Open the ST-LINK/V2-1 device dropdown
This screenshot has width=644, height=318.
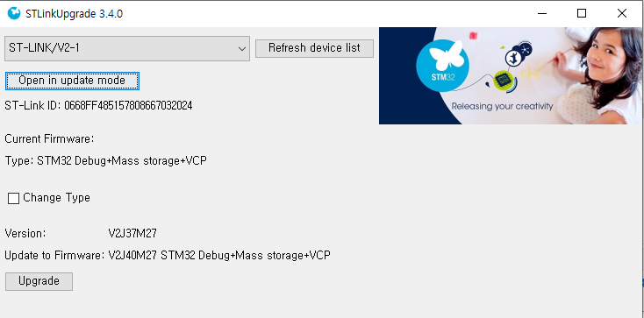point(127,48)
